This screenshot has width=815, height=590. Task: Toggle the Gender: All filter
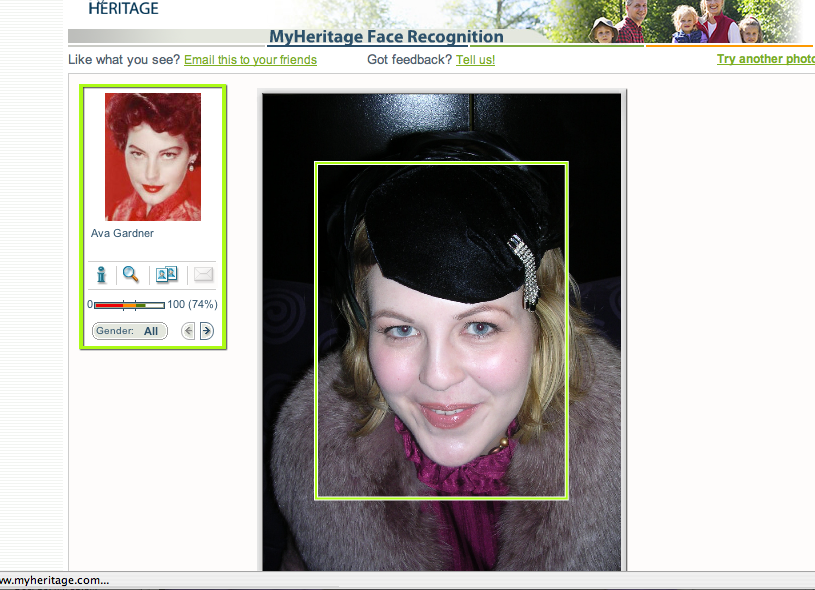128,331
